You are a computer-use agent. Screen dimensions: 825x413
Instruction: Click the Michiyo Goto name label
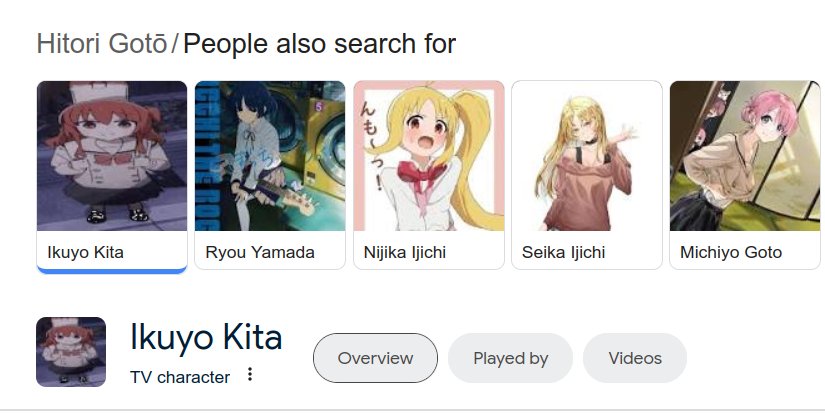click(x=731, y=252)
